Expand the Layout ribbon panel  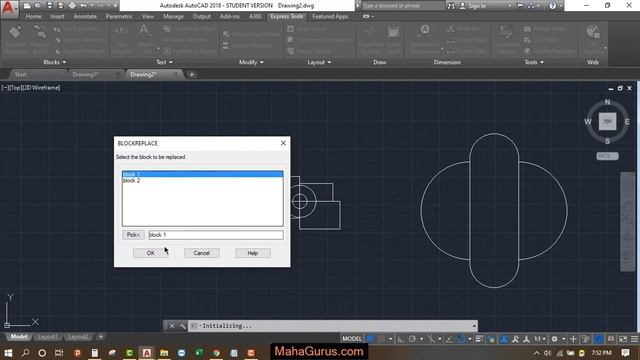tap(319, 62)
